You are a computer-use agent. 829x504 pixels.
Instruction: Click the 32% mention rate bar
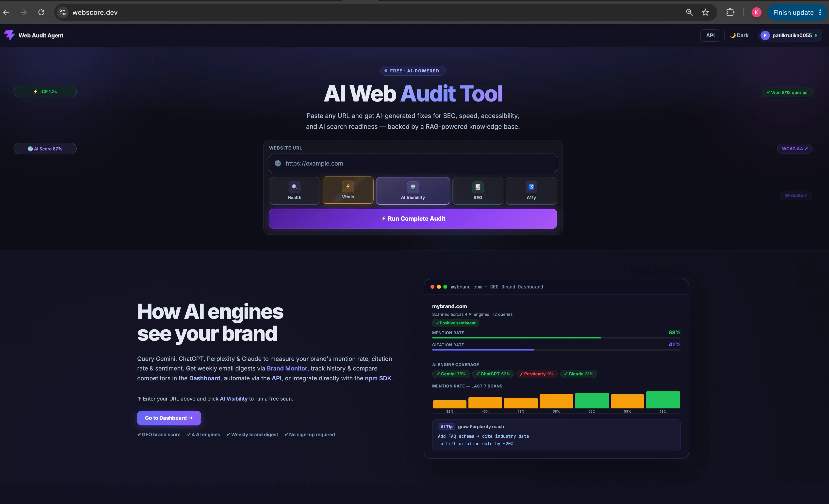tap(449, 404)
